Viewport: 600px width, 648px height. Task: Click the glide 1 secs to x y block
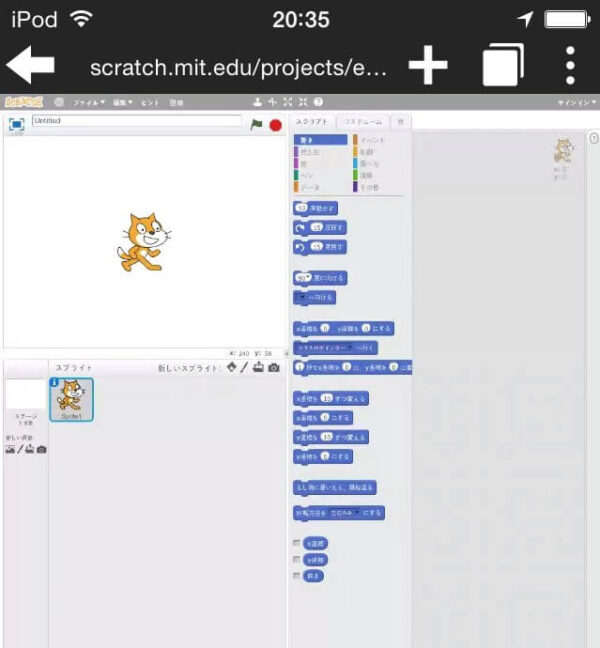point(353,367)
